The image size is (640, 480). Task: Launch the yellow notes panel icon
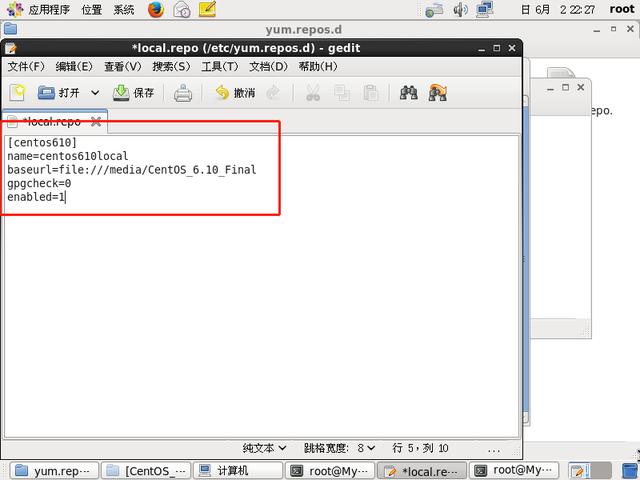(x=207, y=9)
